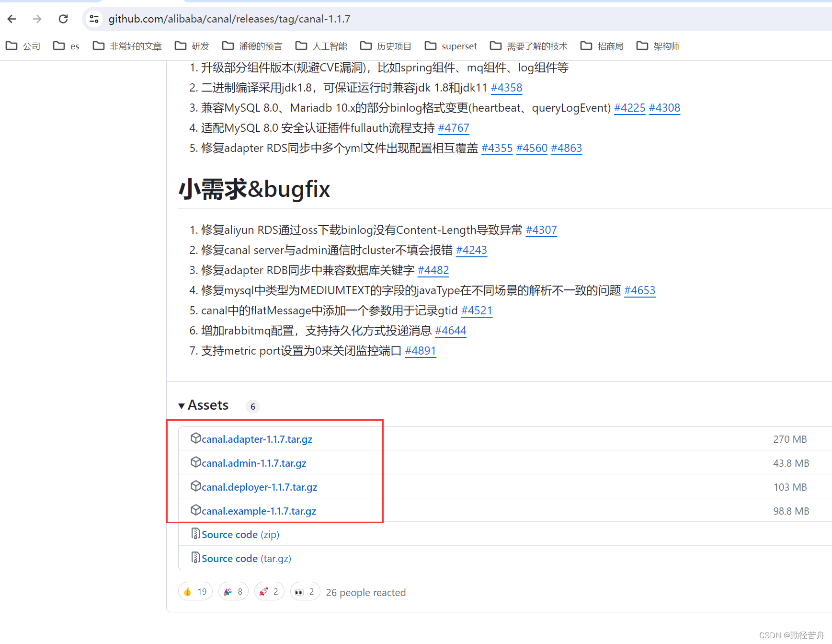Open issue link #4644
832x644 pixels.
[451, 331]
